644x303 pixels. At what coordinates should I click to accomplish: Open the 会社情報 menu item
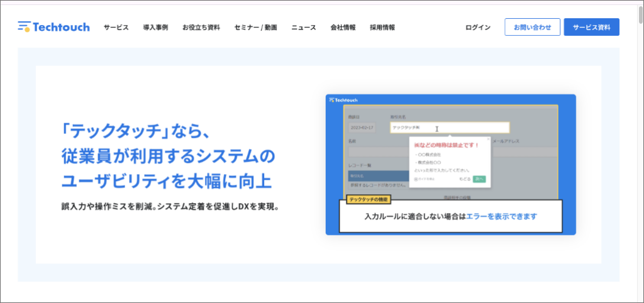(x=343, y=28)
